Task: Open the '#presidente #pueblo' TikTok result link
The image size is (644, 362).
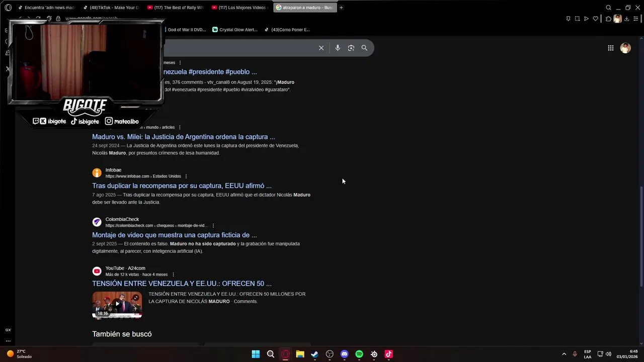Action: [210, 72]
